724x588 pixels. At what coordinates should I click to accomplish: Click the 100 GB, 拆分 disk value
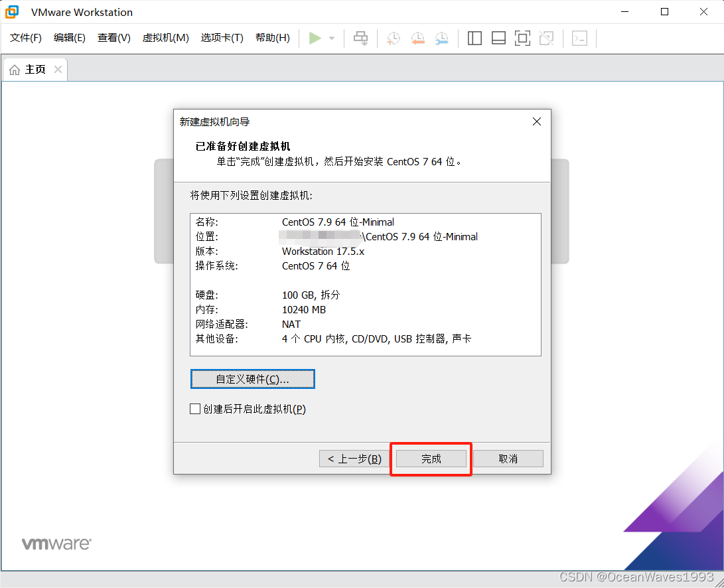[311, 295]
